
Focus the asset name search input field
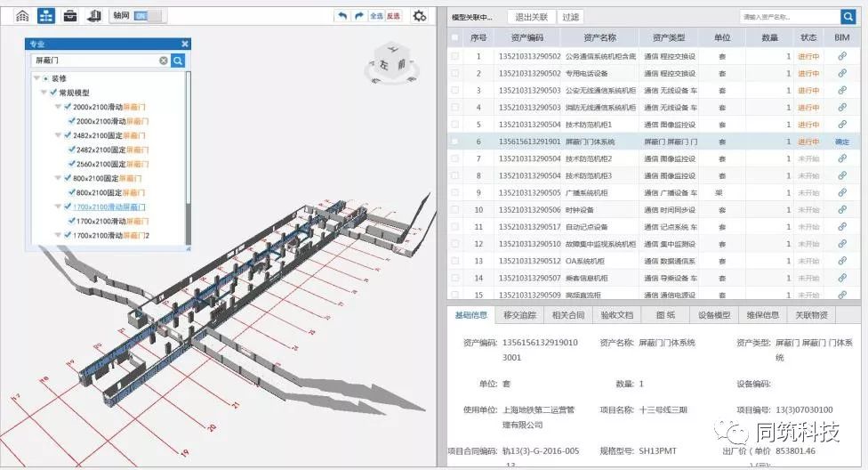(790, 17)
